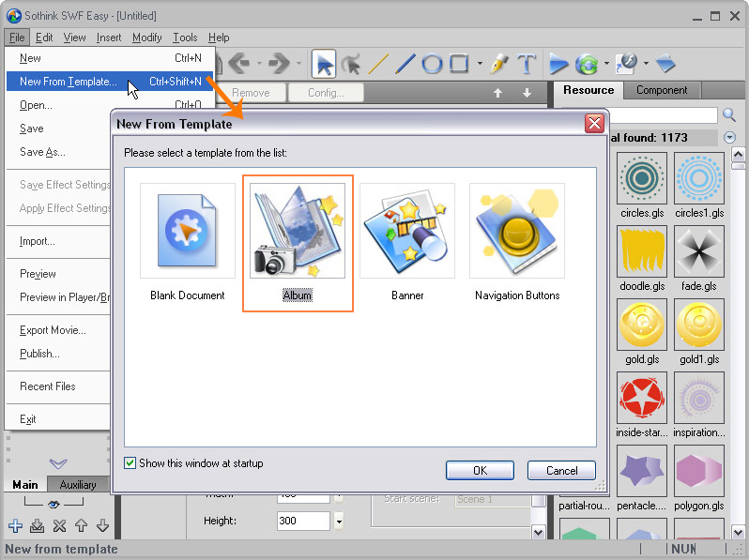Click the Height input field

(x=303, y=521)
